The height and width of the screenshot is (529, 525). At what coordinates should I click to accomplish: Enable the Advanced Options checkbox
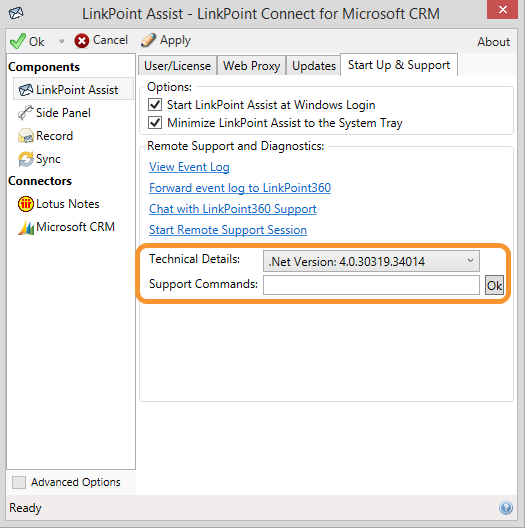19,482
